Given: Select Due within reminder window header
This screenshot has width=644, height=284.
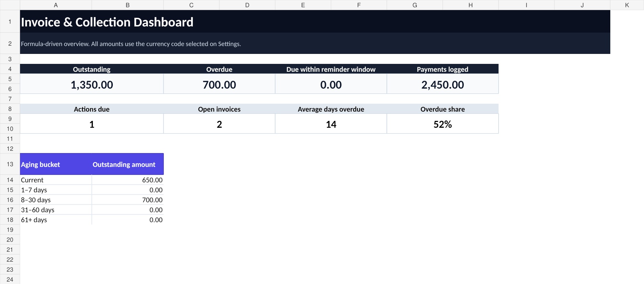Looking at the screenshot, I should coord(331,69).
